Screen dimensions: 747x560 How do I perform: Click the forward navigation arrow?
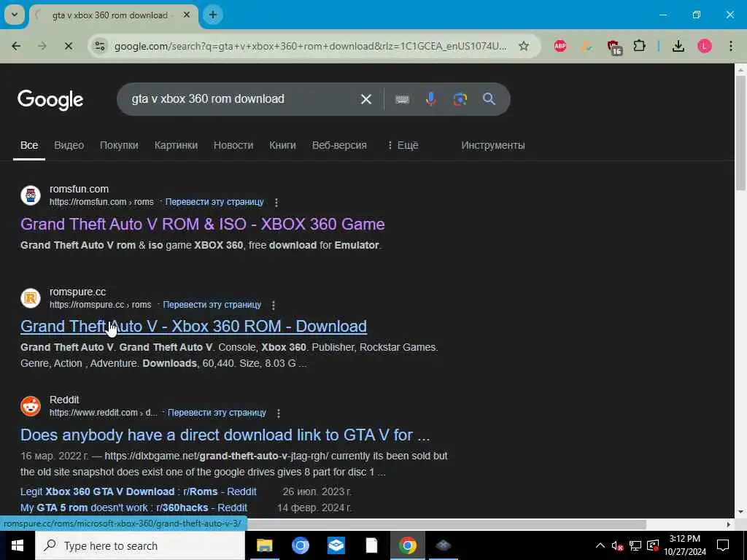pyautogui.click(x=42, y=46)
